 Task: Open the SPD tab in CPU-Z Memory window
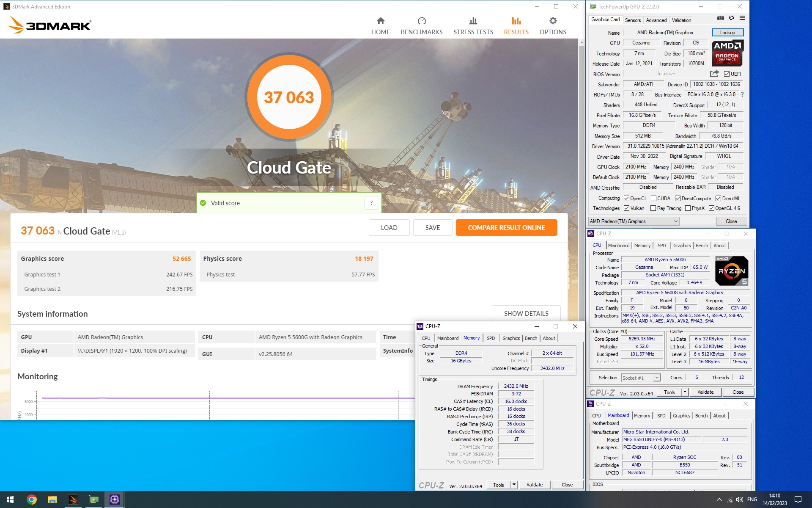(491, 338)
